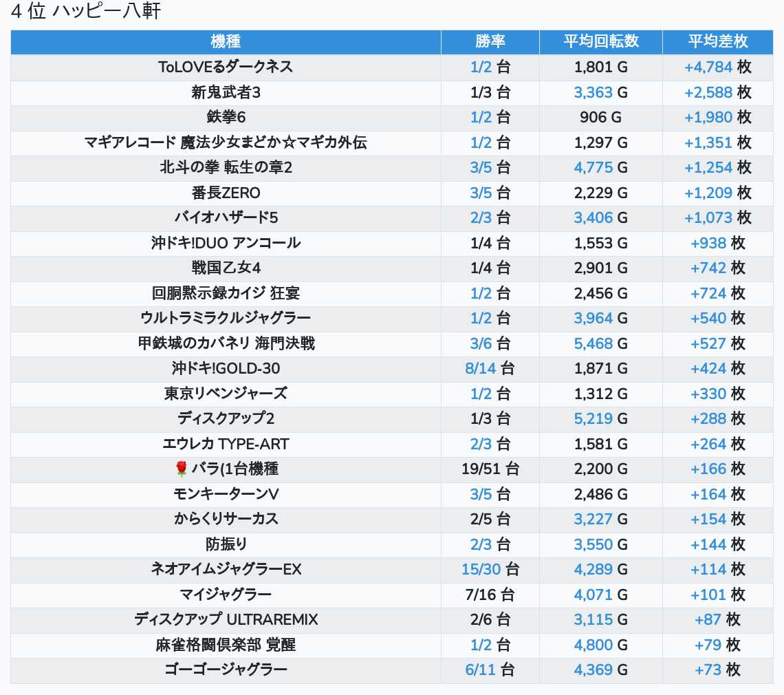Select the 鉄拳6 machine entry
Screen dimensions: 784x695
click(x=226, y=118)
